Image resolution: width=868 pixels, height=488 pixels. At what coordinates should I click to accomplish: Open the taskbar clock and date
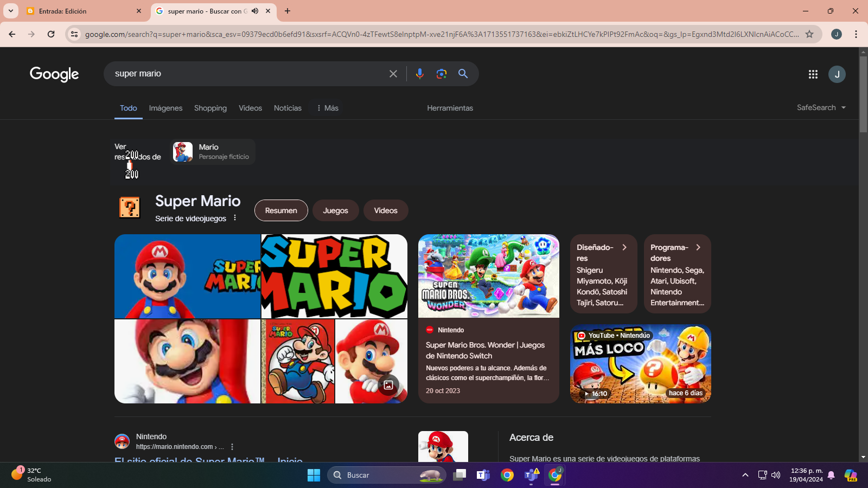tap(806, 475)
